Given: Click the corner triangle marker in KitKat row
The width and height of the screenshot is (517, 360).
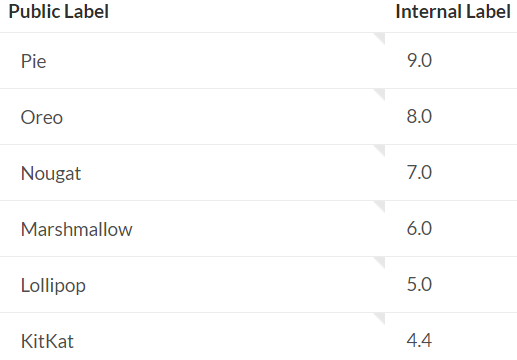Looking at the screenshot, I should [x=381, y=317].
